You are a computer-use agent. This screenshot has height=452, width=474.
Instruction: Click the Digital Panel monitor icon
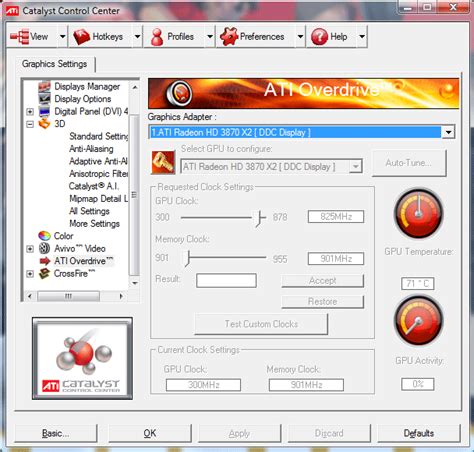click(x=44, y=111)
